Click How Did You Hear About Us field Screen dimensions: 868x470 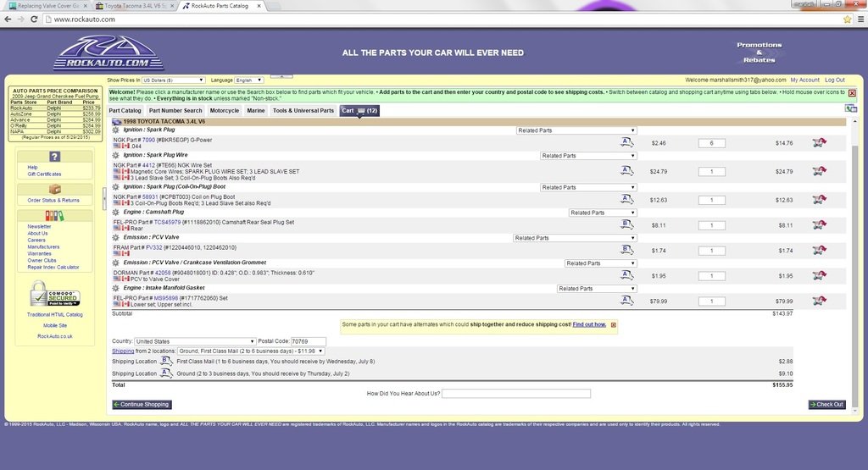[516, 394]
